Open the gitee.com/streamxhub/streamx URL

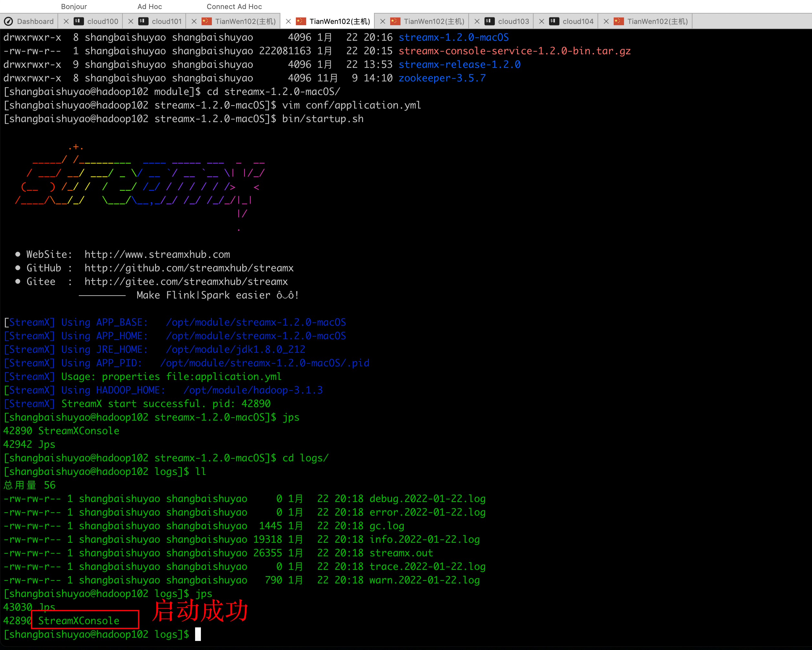pos(186,281)
